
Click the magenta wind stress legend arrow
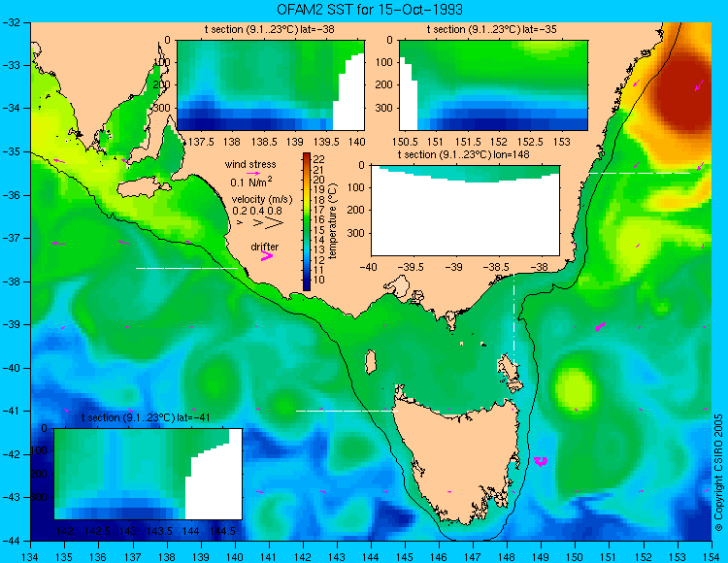pos(253,173)
